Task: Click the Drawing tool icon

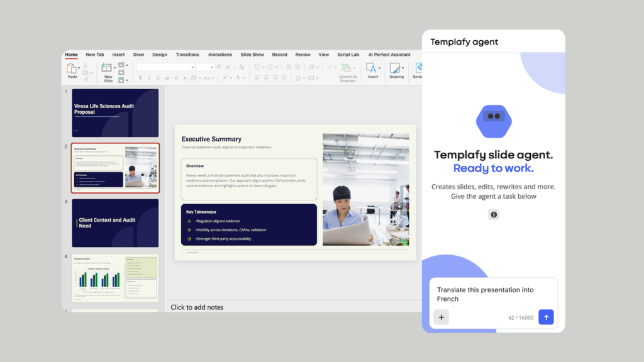Action: (395, 68)
